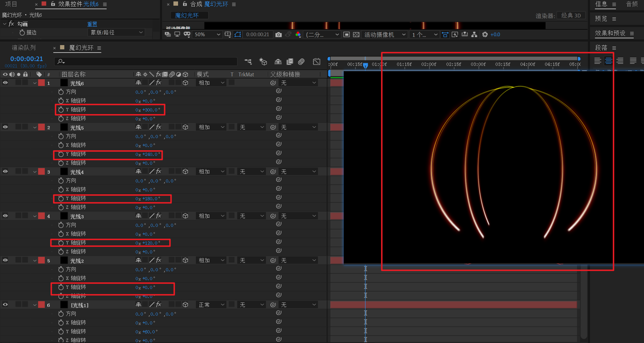Hide the 光线2 layer eye

pos(5,260)
